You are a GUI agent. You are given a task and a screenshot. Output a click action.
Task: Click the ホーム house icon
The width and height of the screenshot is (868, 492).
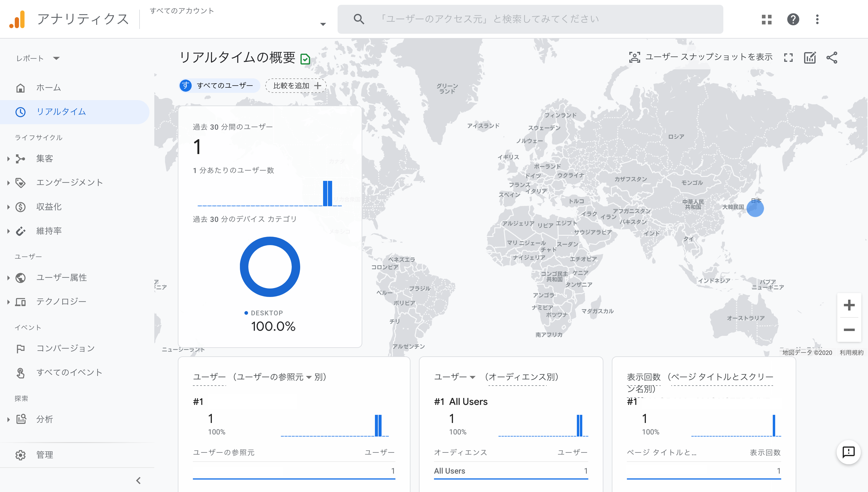coord(20,88)
